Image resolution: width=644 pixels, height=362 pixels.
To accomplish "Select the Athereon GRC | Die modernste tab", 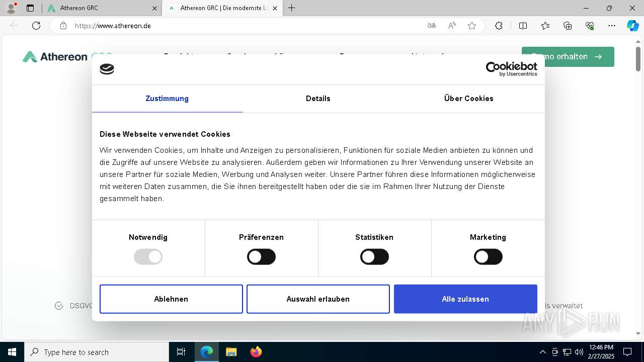I will [x=221, y=8].
